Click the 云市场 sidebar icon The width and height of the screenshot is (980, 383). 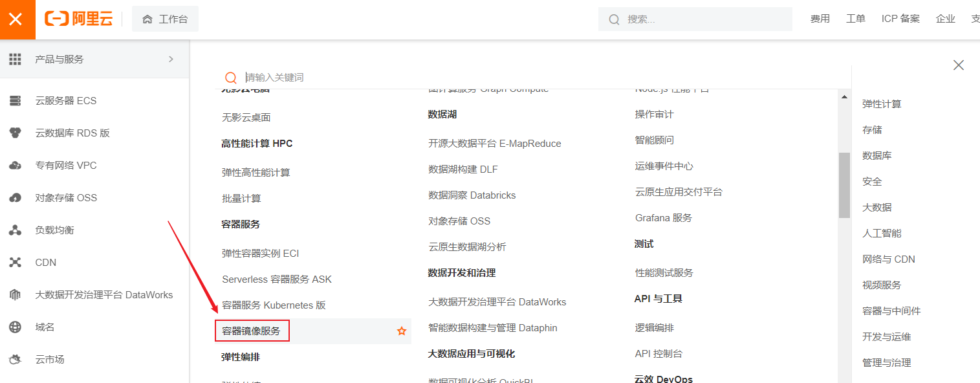(x=15, y=360)
